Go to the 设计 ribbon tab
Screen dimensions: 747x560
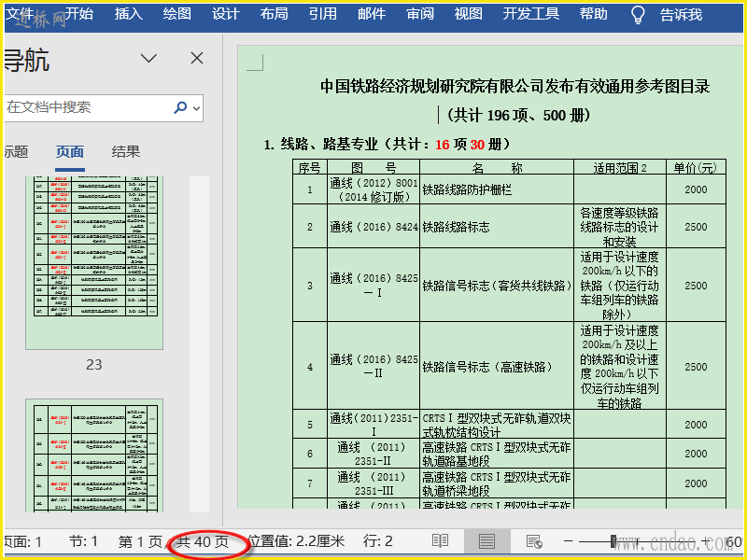point(225,14)
